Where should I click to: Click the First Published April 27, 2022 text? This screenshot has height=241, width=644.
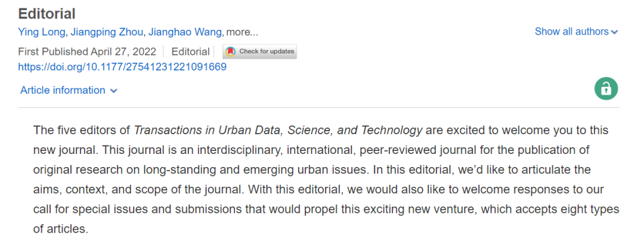click(x=87, y=52)
